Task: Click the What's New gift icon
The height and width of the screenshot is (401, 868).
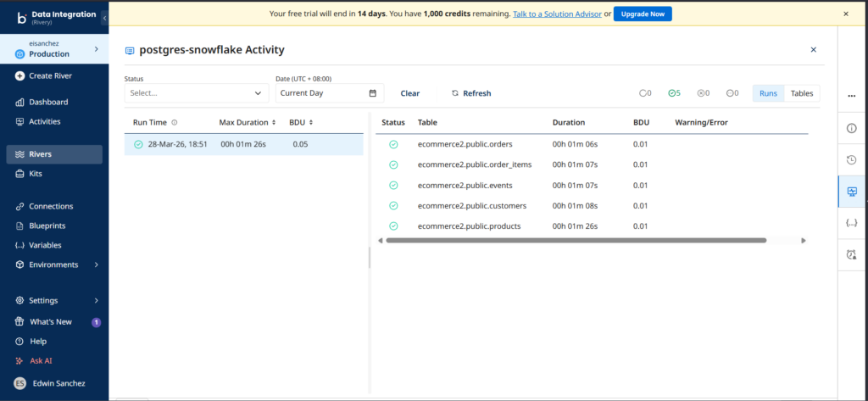Action: (20, 321)
